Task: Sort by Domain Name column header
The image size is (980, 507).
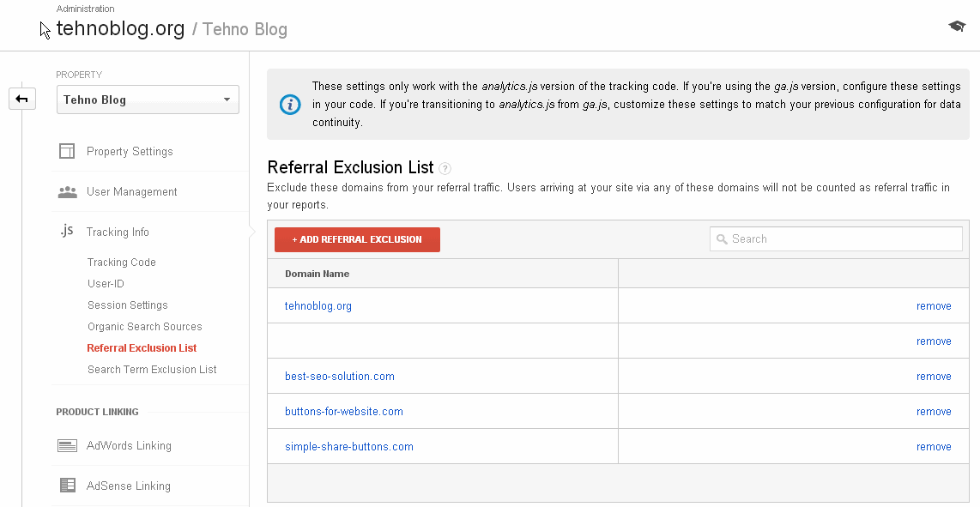Action: click(317, 274)
